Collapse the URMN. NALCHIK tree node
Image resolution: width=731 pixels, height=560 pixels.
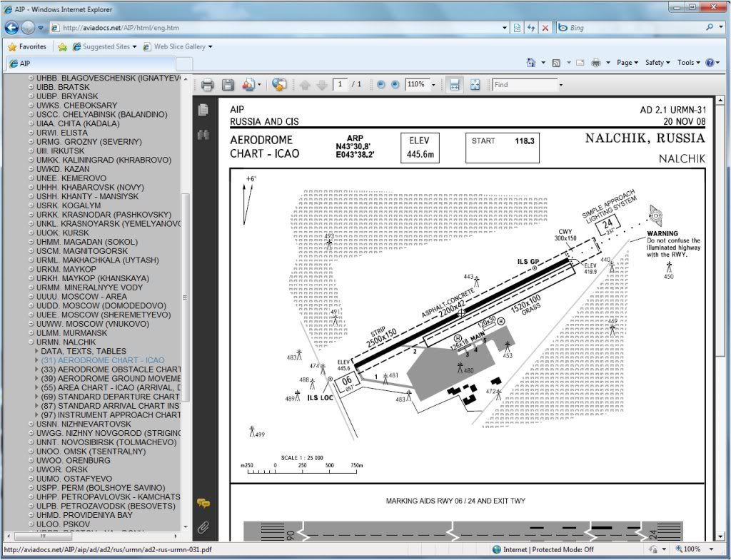click(x=31, y=342)
